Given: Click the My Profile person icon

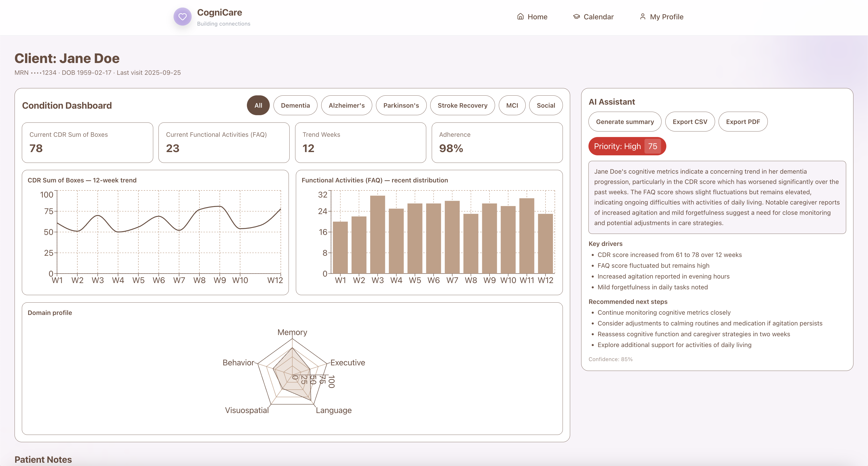Looking at the screenshot, I should pyautogui.click(x=642, y=17).
